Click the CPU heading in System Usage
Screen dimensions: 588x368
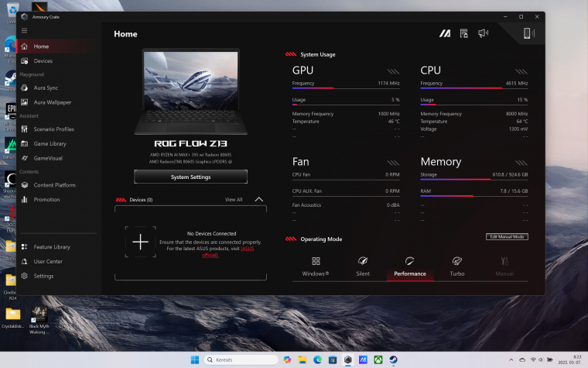click(x=430, y=71)
